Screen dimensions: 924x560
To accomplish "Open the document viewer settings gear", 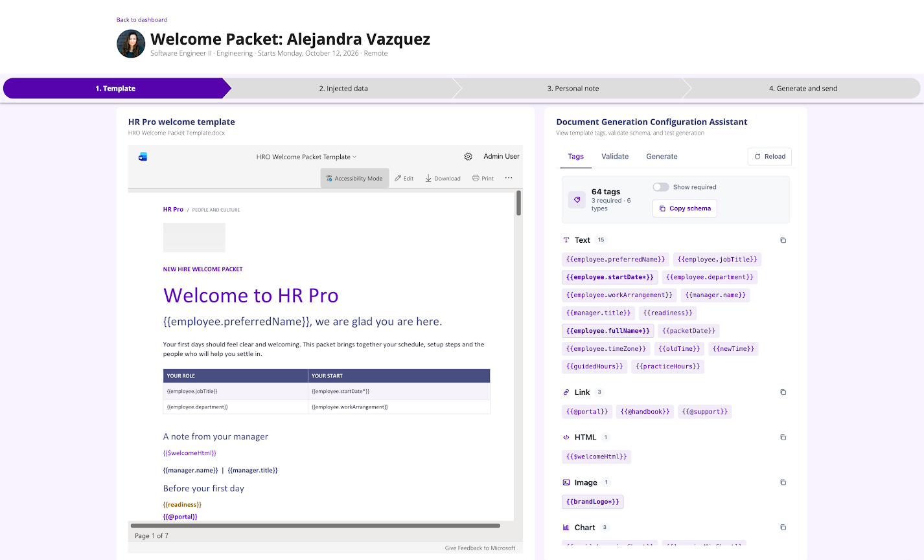I will tap(468, 157).
